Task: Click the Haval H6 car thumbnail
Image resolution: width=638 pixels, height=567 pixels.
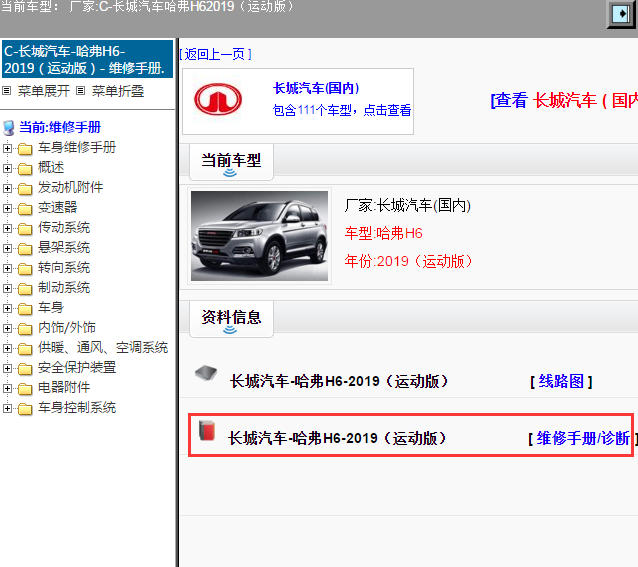Action: coord(259,236)
